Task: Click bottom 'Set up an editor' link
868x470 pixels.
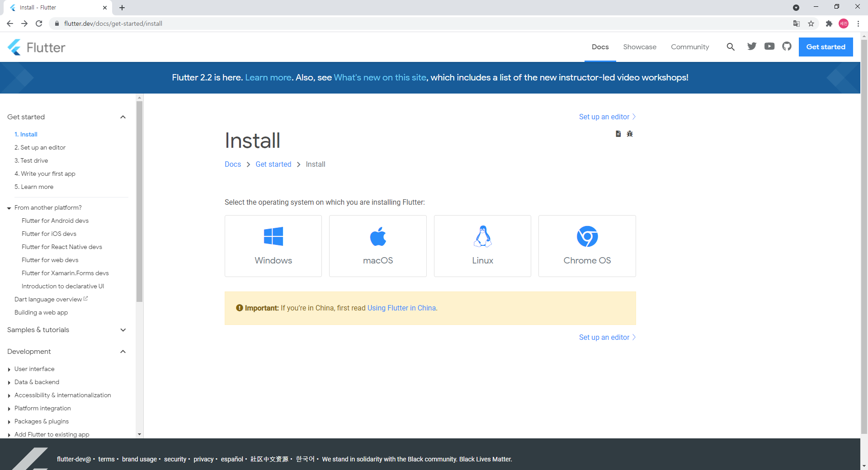Action: [x=607, y=337]
